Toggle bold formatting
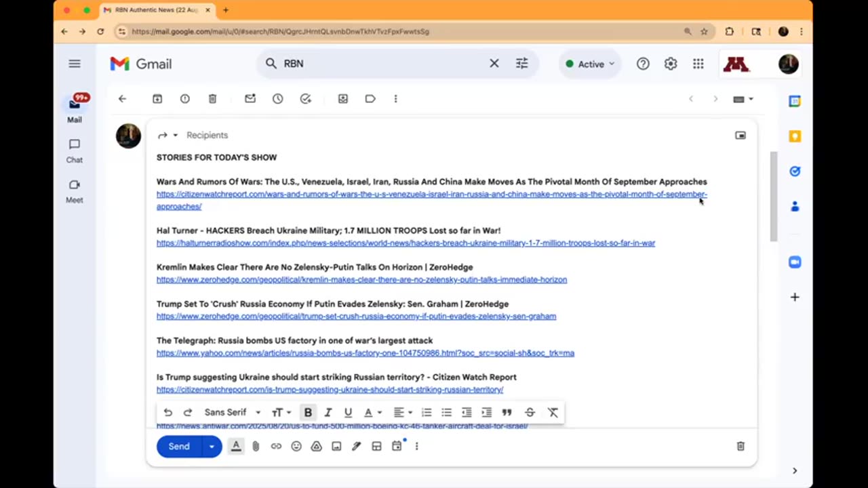The width and height of the screenshot is (868, 488). pyautogui.click(x=308, y=412)
